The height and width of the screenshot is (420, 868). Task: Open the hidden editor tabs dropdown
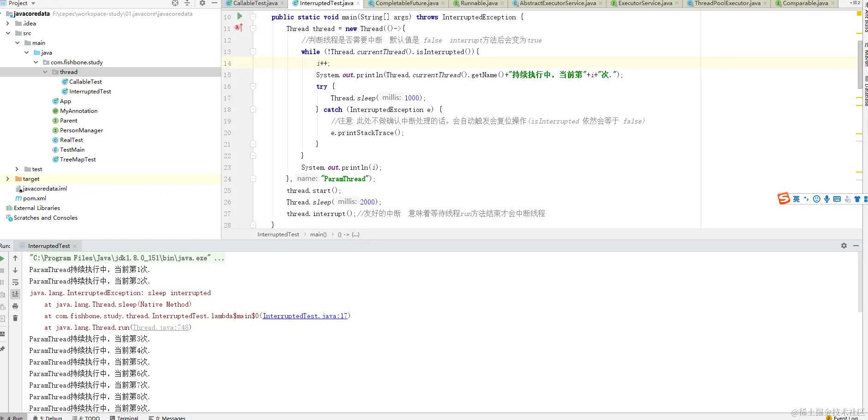coord(855,3)
